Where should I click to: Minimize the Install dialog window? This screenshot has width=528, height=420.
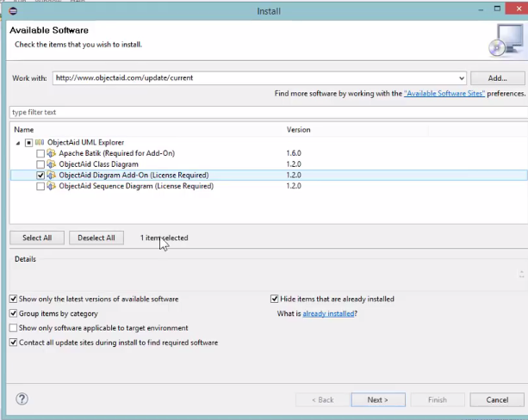[481, 10]
